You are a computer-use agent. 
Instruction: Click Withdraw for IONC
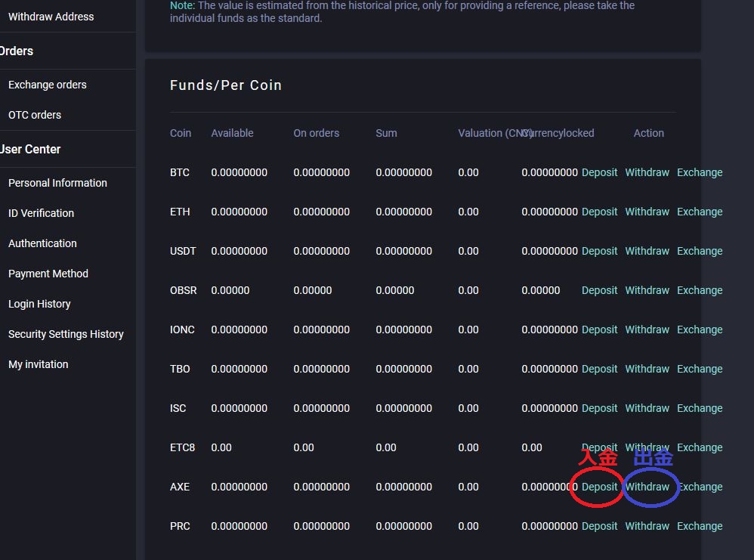(647, 330)
